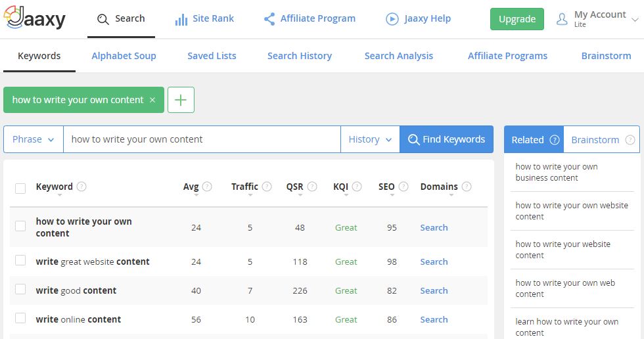644x339 pixels.
Task: Click the help icon next to SEO column
Action: pyautogui.click(x=403, y=187)
